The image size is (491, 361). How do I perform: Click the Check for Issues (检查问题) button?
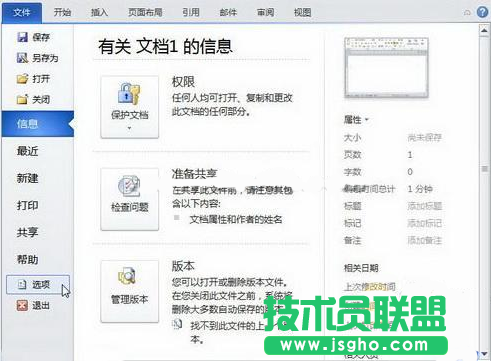130,199
